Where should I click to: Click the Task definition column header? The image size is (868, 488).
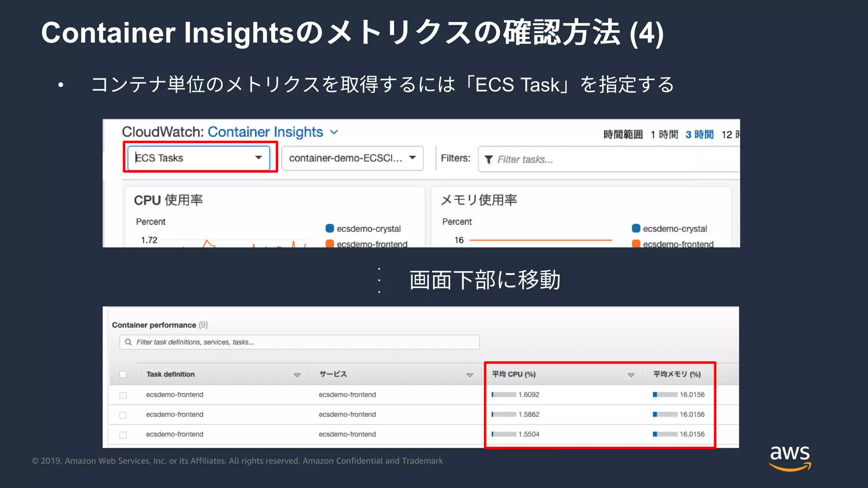[x=170, y=374]
